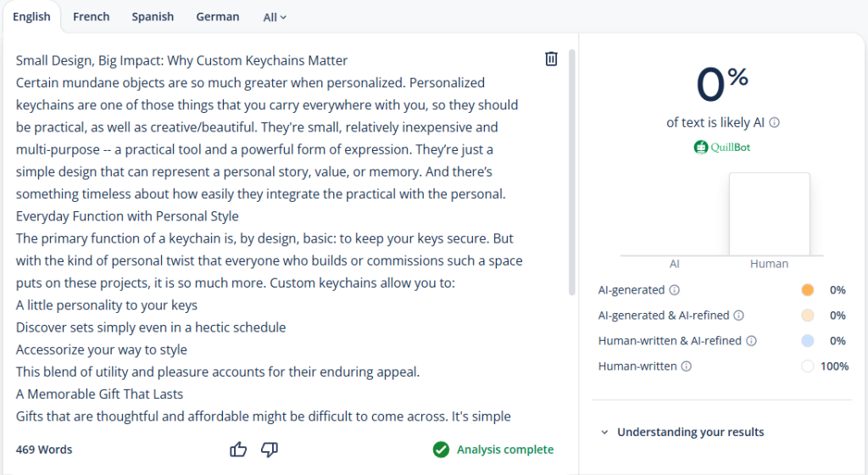868x475 pixels.
Task: Click info icon next to Human-written label
Action: coord(687,366)
